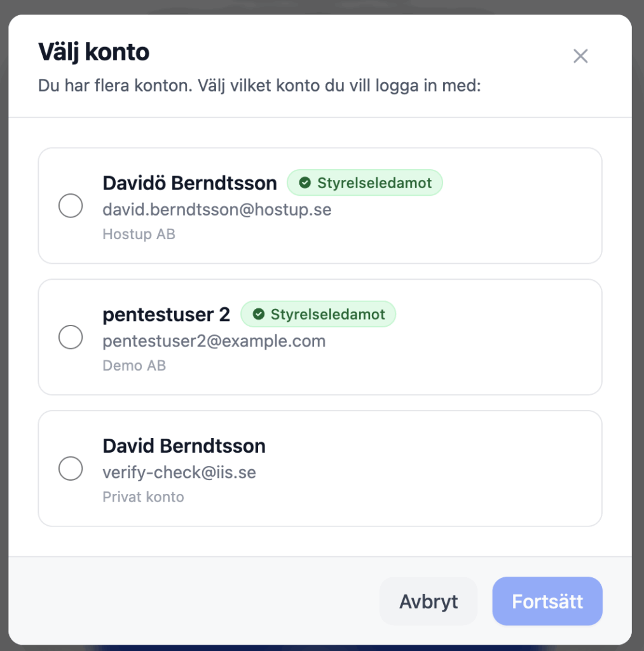Click the Avbryt button
This screenshot has width=644, height=651.
coord(428,601)
